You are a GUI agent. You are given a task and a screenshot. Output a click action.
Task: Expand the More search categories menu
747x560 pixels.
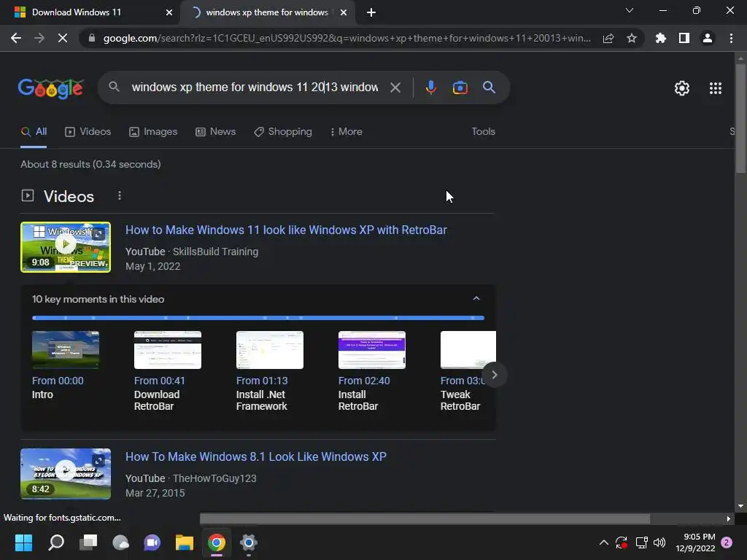point(347,132)
